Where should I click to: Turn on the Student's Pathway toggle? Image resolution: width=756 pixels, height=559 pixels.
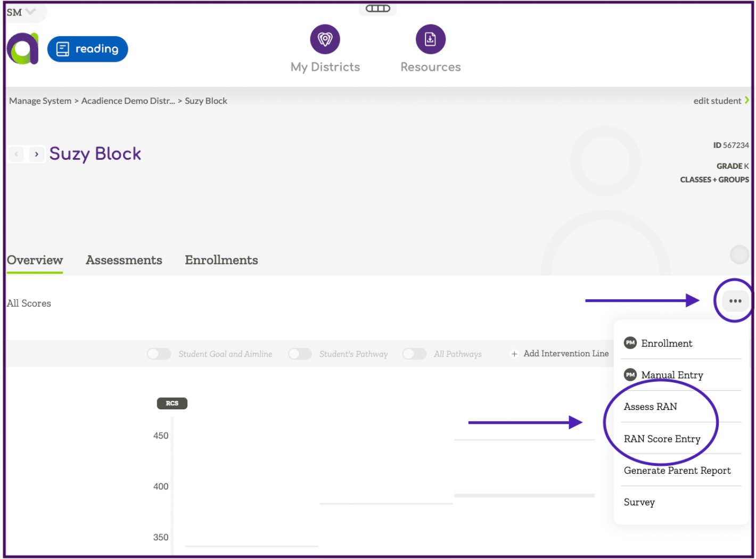pos(300,354)
